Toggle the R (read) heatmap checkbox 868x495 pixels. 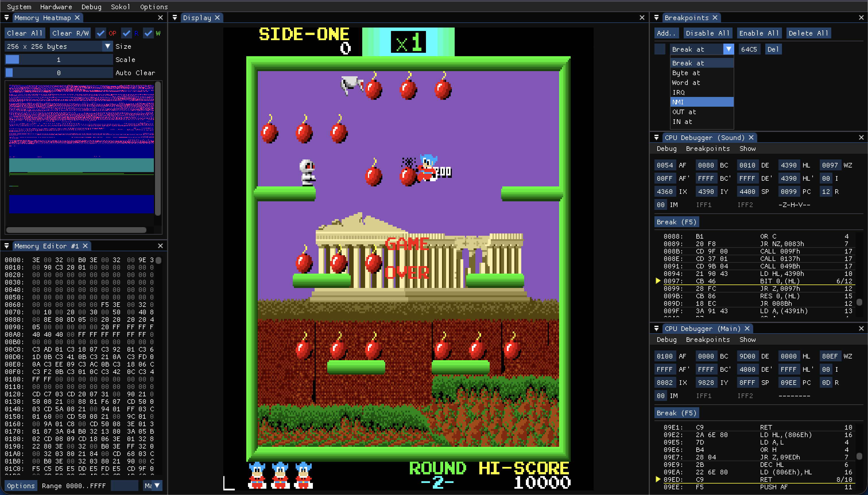pos(127,33)
